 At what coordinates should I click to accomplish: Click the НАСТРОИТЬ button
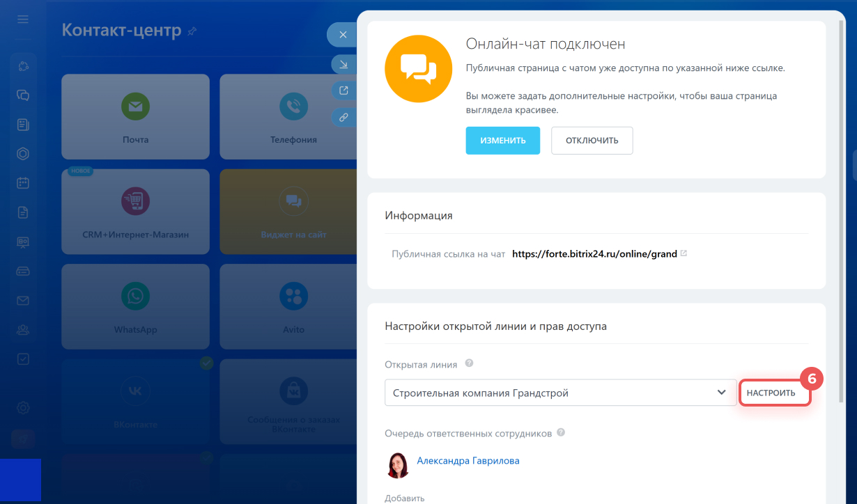pyautogui.click(x=771, y=393)
